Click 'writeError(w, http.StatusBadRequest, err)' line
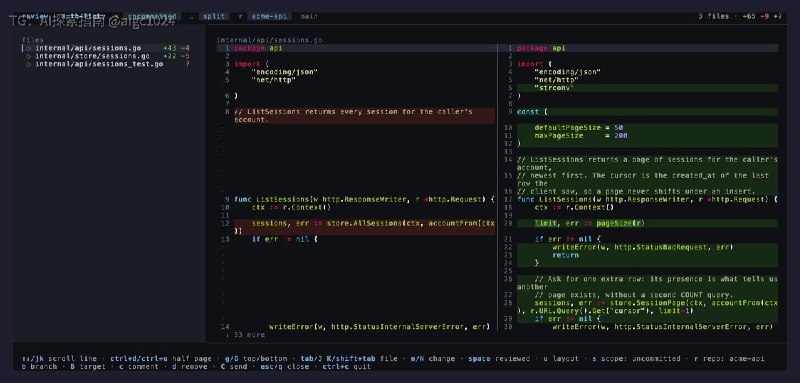Viewport: 800px width, 383px height. (647, 247)
